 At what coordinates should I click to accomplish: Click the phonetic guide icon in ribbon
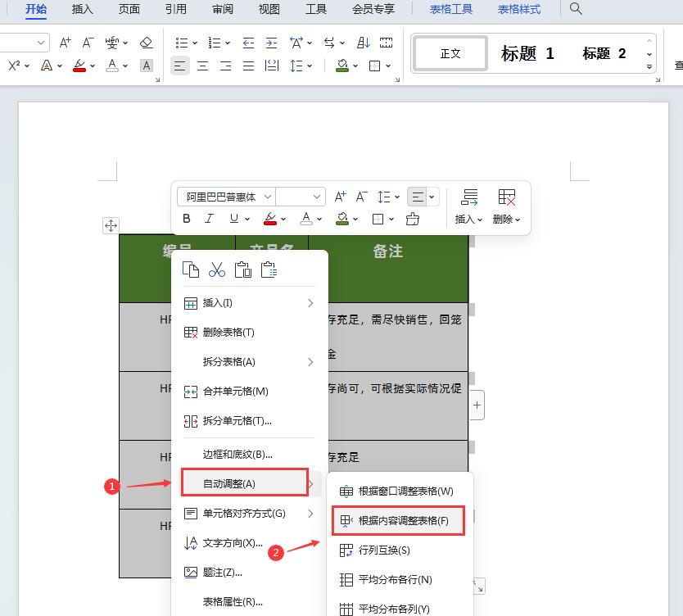[x=112, y=43]
